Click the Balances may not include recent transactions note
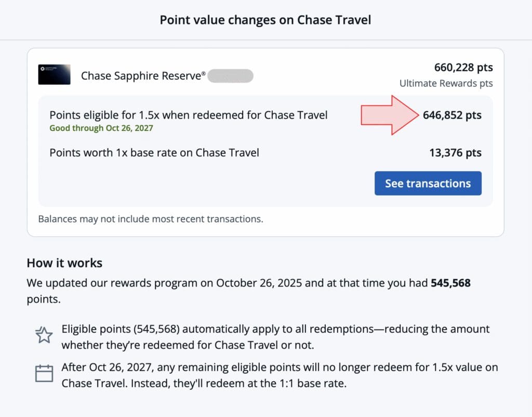The height and width of the screenshot is (417, 532). pyautogui.click(x=151, y=219)
